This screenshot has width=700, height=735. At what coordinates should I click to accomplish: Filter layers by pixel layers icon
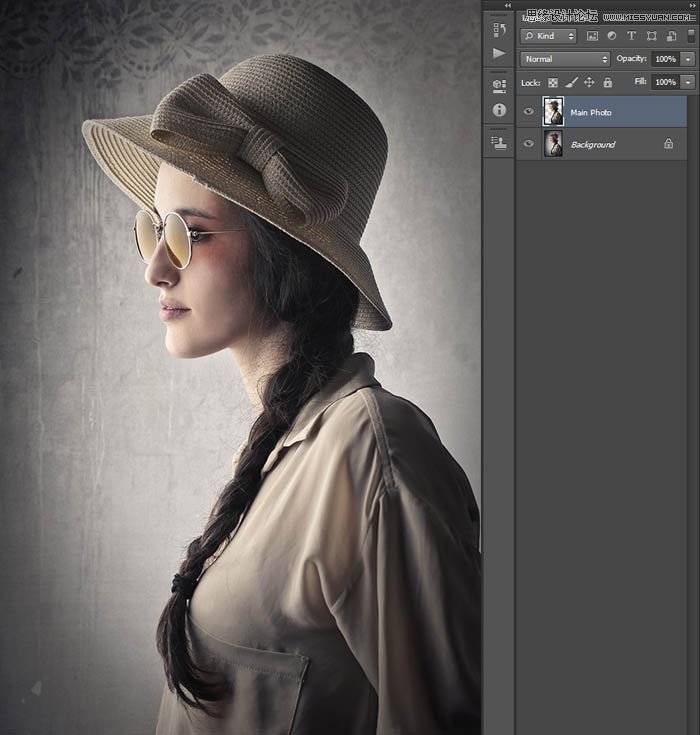coord(592,36)
